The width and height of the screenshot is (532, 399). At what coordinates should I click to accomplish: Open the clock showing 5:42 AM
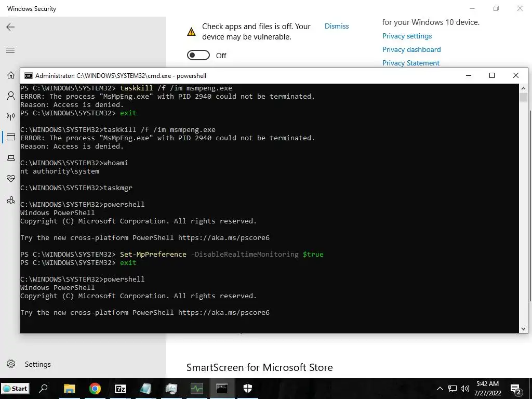click(487, 389)
